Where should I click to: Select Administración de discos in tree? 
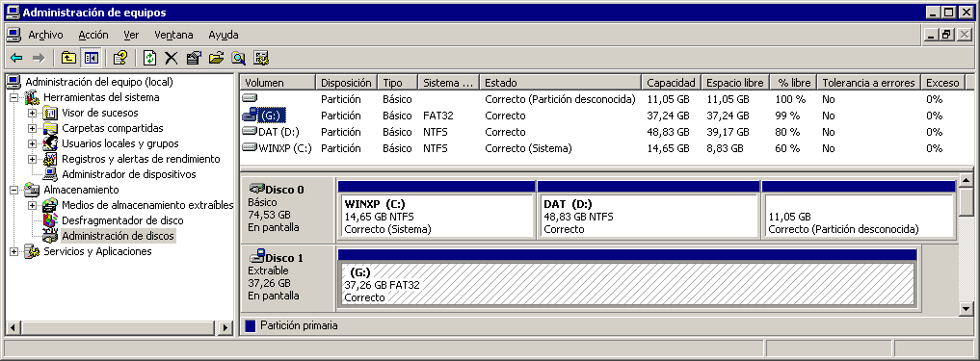(119, 236)
